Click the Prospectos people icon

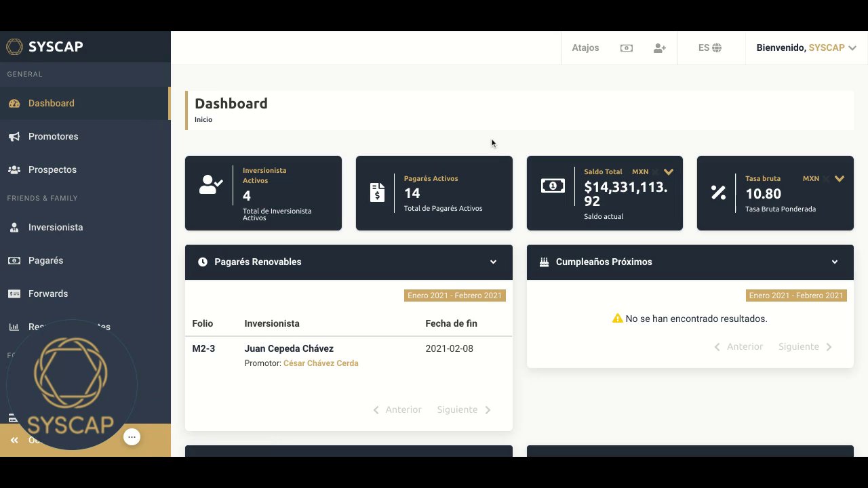(14, 169)
